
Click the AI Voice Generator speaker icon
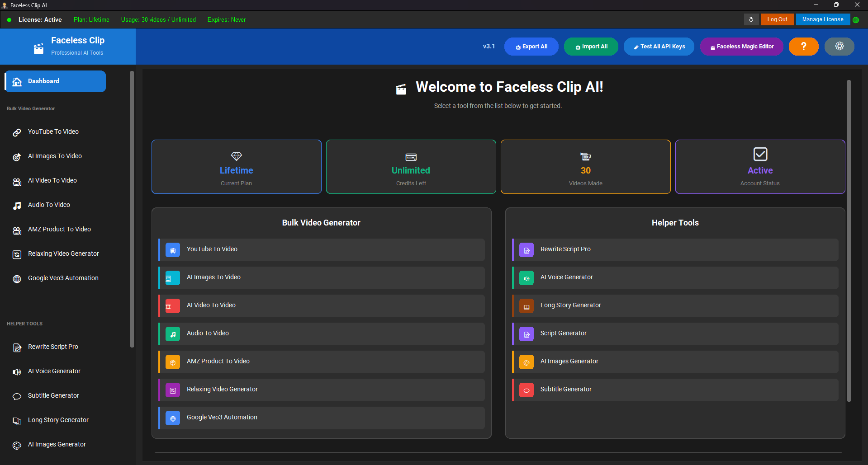pyautogui.click(x=17, y=372)
